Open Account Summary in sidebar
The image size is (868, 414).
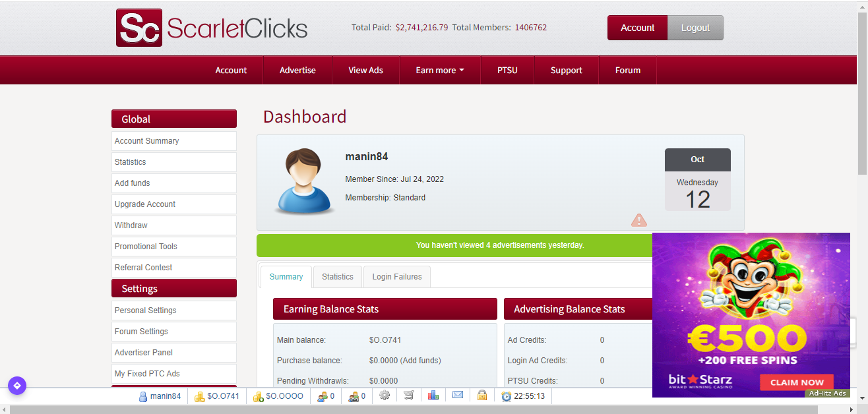[x=174, y=141]
